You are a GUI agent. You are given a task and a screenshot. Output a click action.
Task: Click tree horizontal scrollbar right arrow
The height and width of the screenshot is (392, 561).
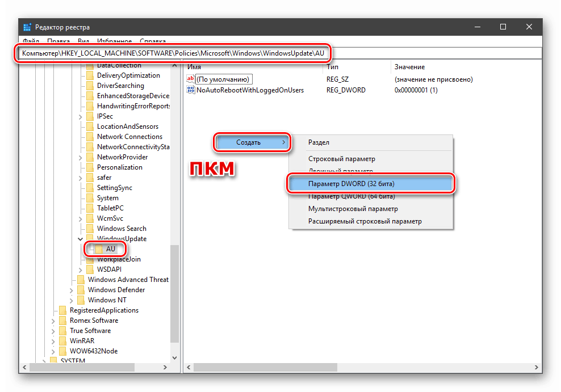(165, 367)
